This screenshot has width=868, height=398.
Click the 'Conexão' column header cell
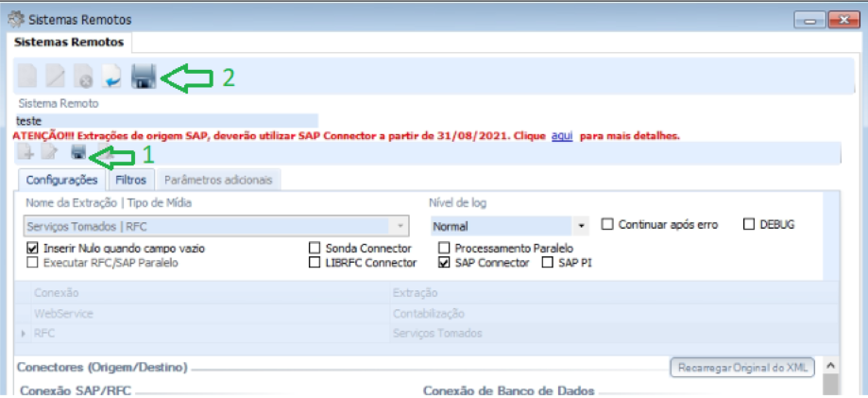211,292
